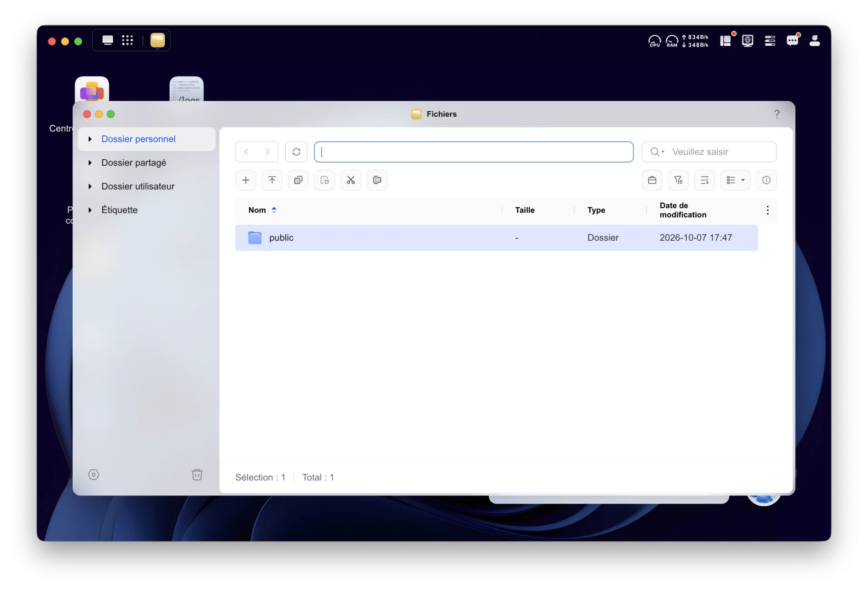868x590 pixels.
Task: Click the help question mark icon
Action: pyautogui.click(x=777, y=114)
